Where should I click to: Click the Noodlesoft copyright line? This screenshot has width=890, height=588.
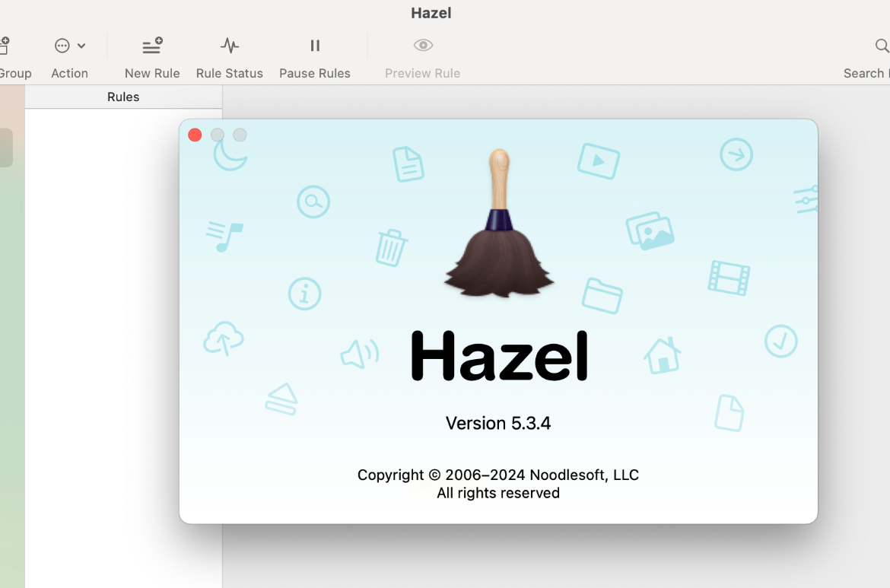point(498,475)
